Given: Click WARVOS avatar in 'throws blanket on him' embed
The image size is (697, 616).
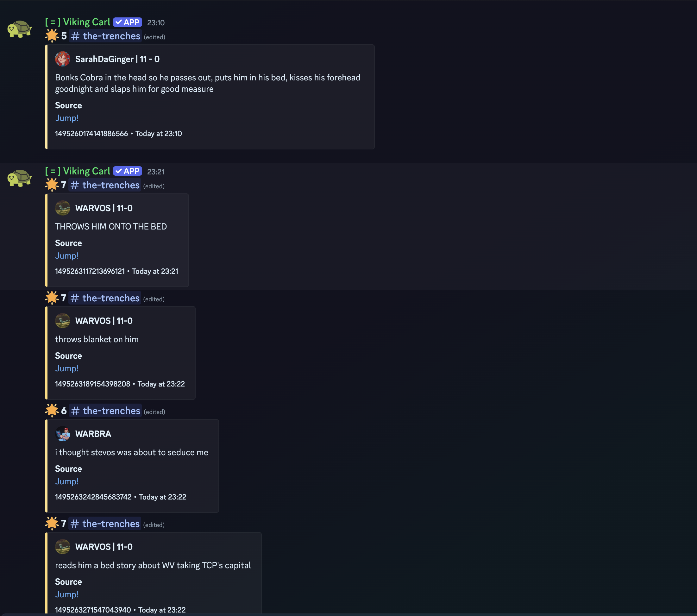Looking at the screenshot, I should pos(63,321).
